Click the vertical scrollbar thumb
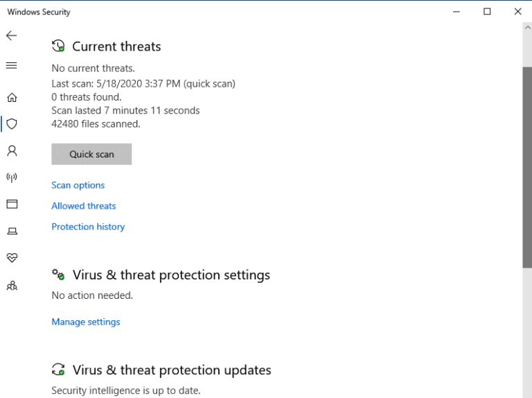This screenshot has width=532, height=398. click(x=526, y=166)
